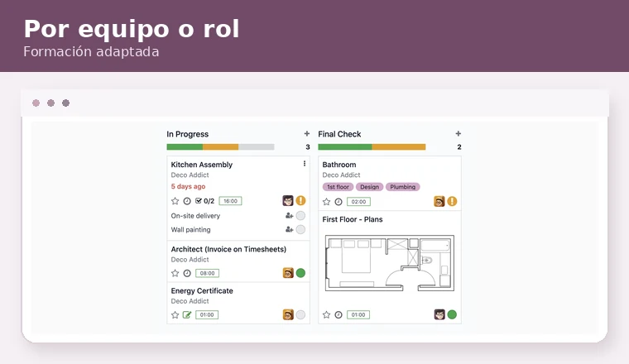Open Kitchen Assembly three-dot menu

(305, 164)
